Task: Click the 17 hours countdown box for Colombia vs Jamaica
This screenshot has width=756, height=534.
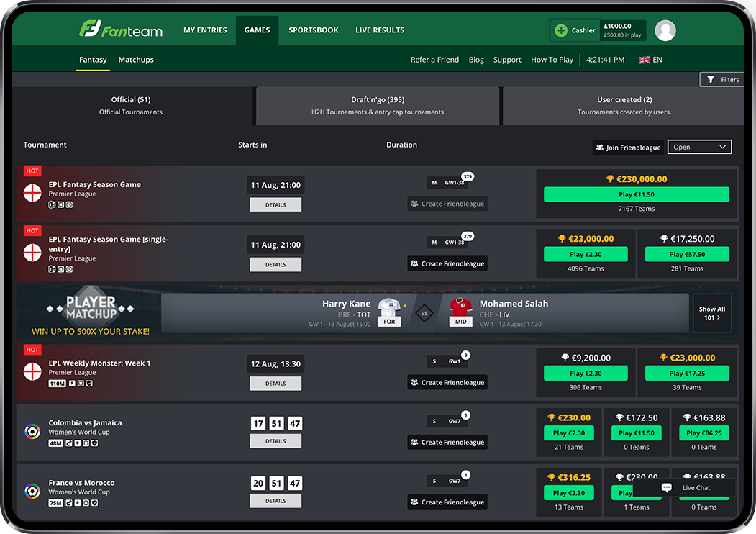Action: pyautogui.click(x=258, y=424)
